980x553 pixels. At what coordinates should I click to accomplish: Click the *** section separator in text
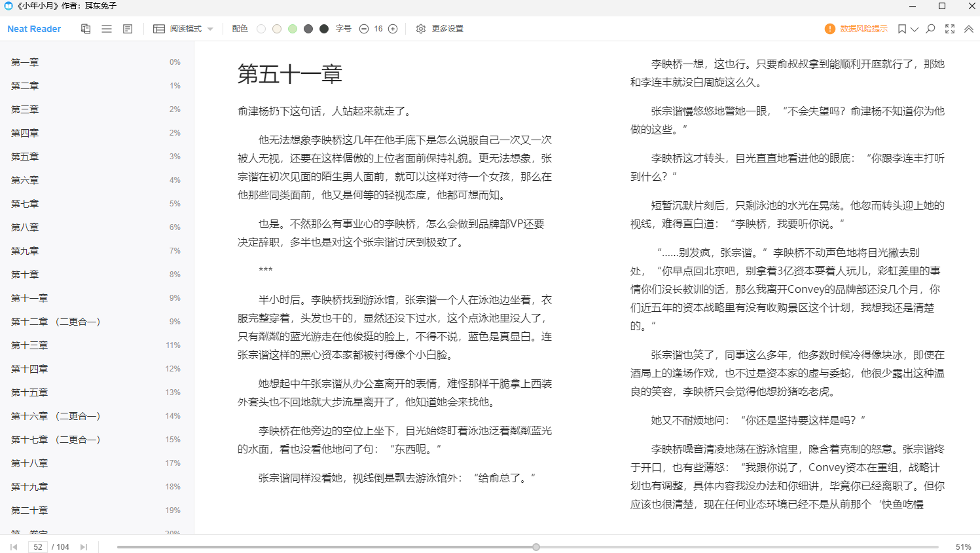tap(265, 270)
